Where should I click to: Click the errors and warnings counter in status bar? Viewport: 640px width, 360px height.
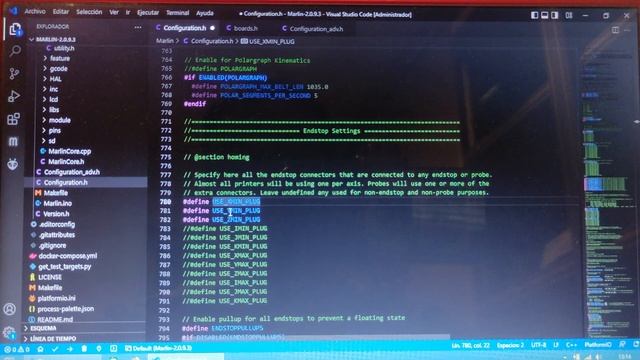[x=17, y=349]
